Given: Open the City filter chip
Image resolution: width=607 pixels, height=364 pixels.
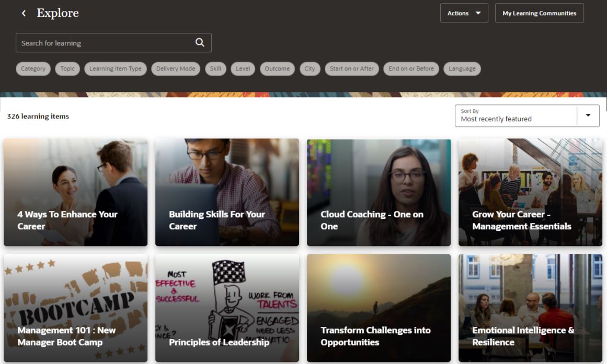Looking at the screenshot, I should click(310, 69).
